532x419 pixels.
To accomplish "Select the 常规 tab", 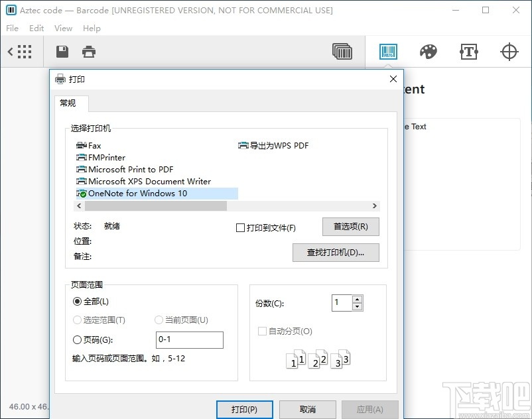I will [71, 103].
